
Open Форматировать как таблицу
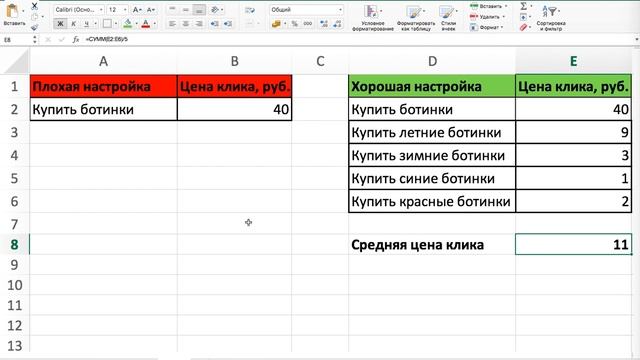point(416,18)
